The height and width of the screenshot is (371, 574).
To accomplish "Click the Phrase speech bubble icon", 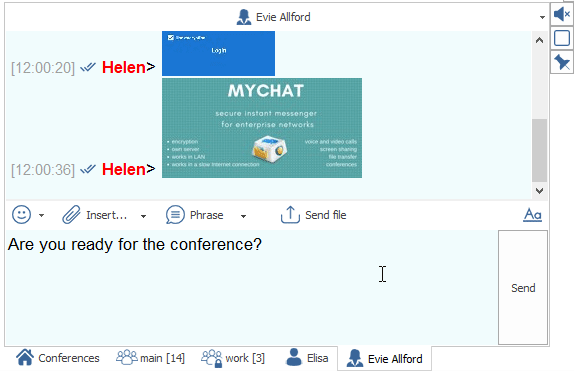I will [175, 215].
